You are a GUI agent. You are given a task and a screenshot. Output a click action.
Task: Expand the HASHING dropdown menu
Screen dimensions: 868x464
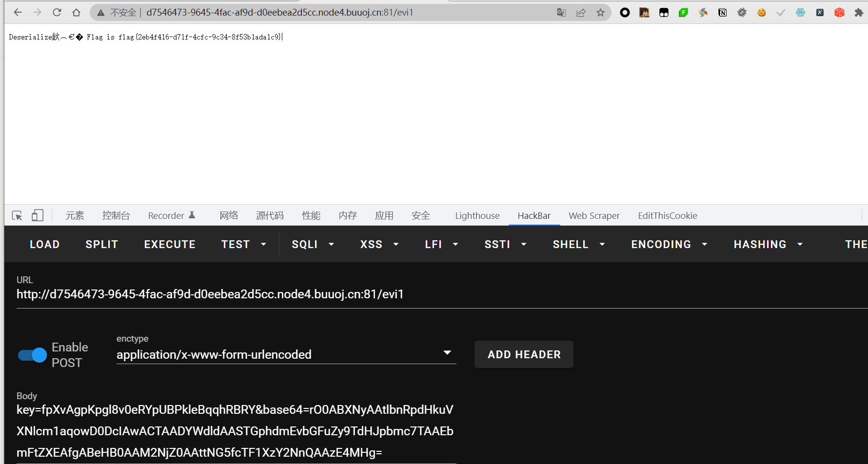[768, 244]
